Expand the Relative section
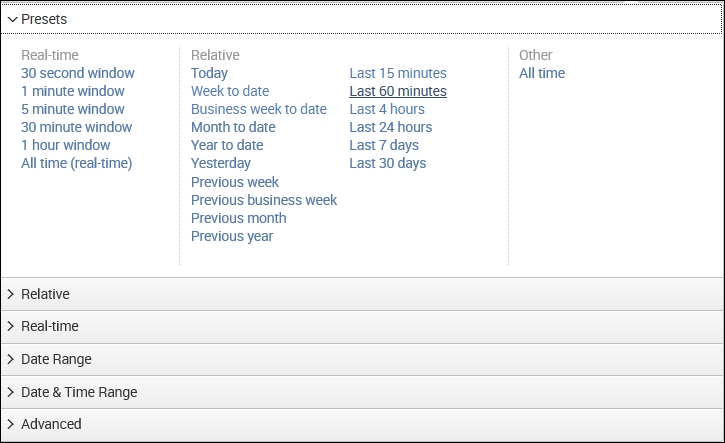This screenshot has height=443, width=725. point(45,294)
